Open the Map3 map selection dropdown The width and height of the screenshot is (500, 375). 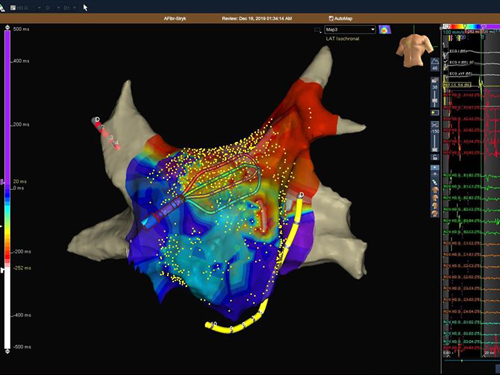click(350, 30)
